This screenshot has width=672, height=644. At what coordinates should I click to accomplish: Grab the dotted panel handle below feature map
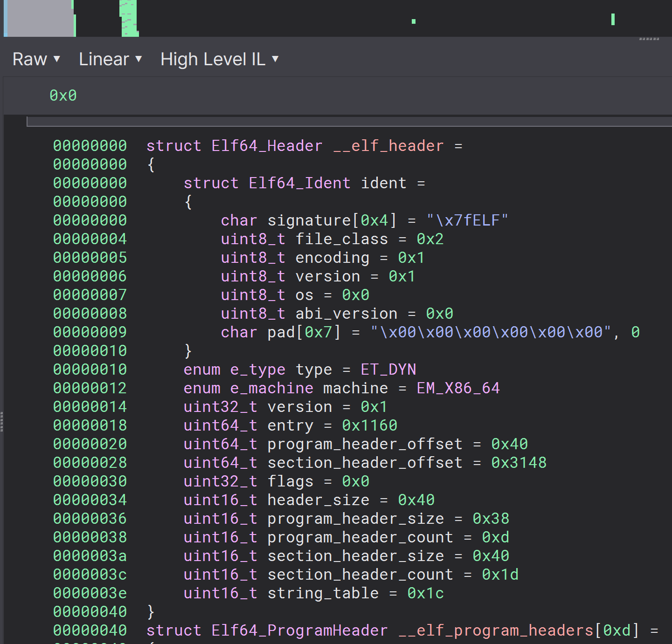pyautogui.click(x=649, y=39)
